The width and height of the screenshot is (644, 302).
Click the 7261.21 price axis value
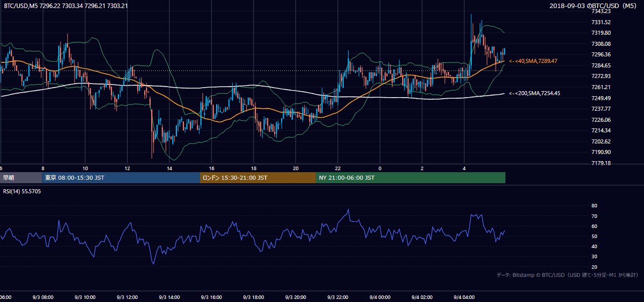coord(601,87)
